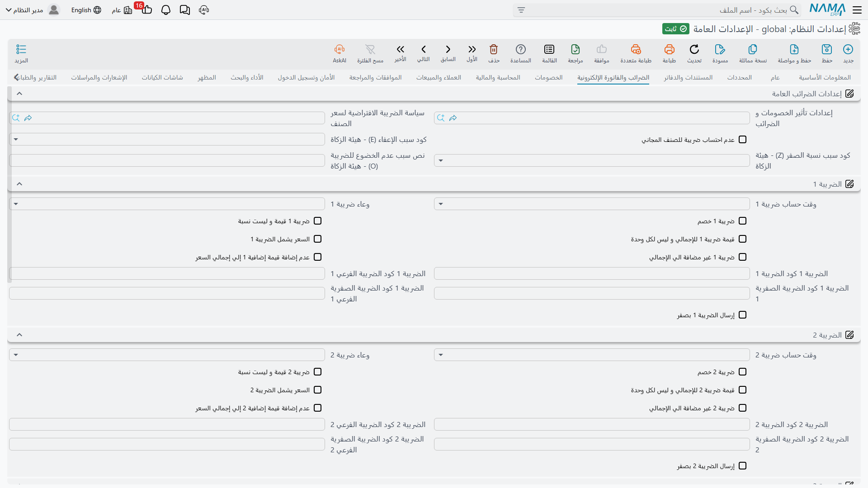Image resolution: width=868 pixels, height=488 pixels.
Task: Check السعر يشمل الضريبة 1
Action: click(x=317, y=239)
